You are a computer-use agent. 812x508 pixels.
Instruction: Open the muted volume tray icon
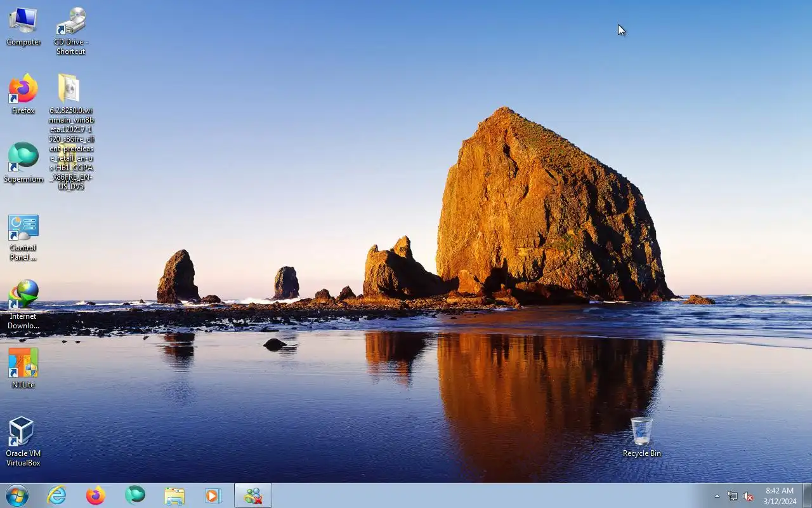pos(749,496)
